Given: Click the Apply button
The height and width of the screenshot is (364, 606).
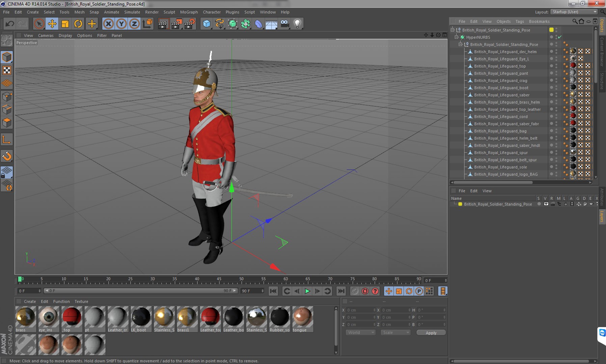Looking at the screenshot, I should 431,333.
